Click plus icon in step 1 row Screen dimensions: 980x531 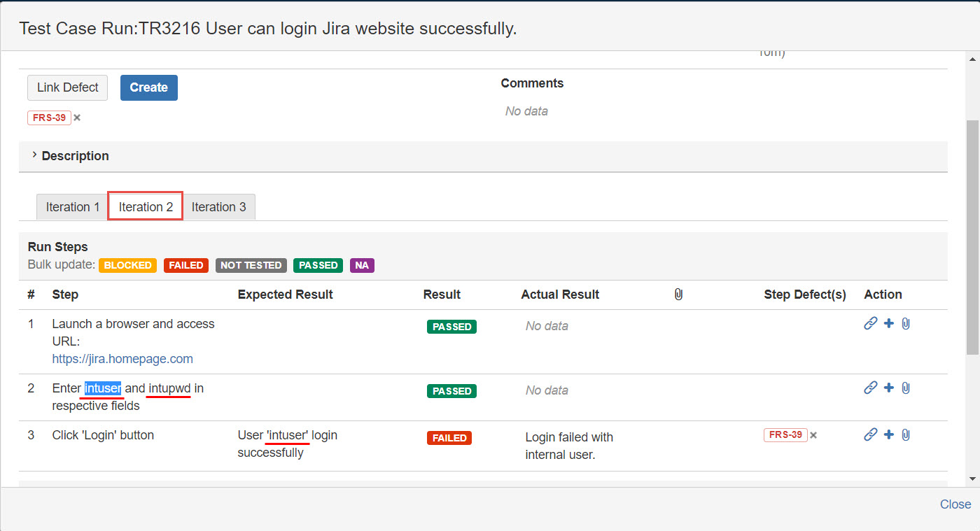tap(888, 323)
